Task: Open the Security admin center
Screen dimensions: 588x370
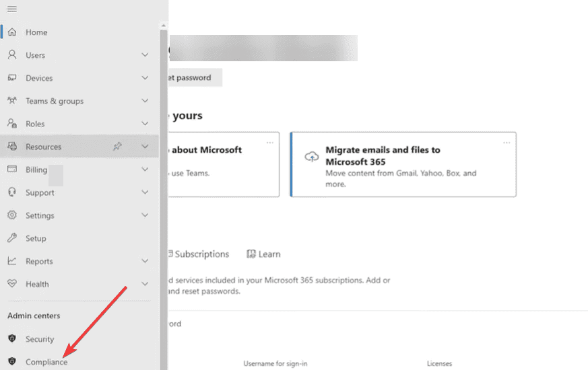Action: 79,339
